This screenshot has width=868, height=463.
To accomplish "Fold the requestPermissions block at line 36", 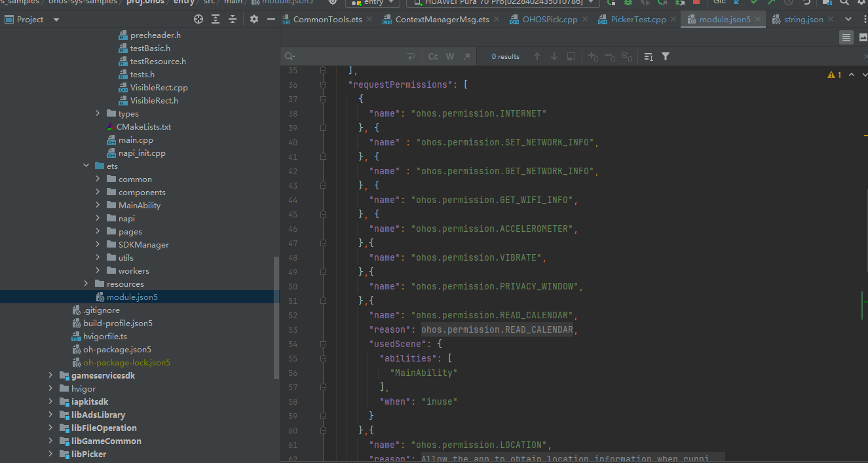I will pyautogui.click(x=323, y=85).
